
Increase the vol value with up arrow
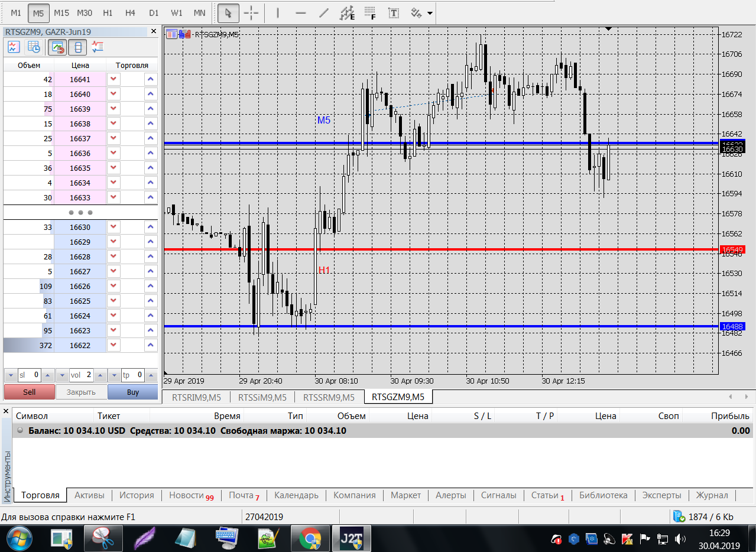point(99,375)
